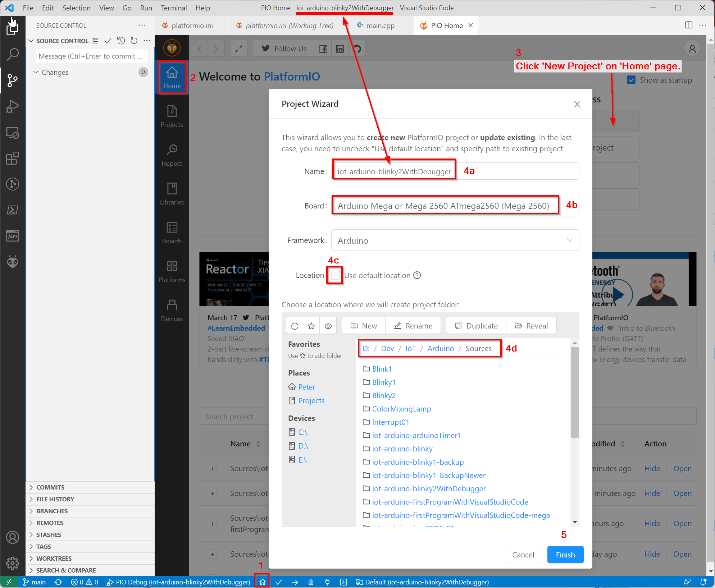Viewport: 715px width, 588px height.
Task: Click PlatformIO Build checkmark in status bar
Action: point(279,582)
